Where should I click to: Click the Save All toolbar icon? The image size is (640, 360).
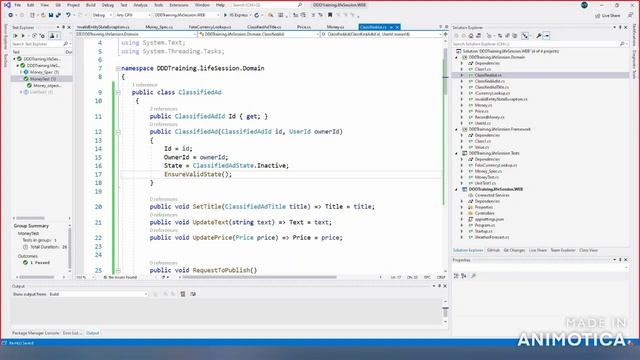58,15
